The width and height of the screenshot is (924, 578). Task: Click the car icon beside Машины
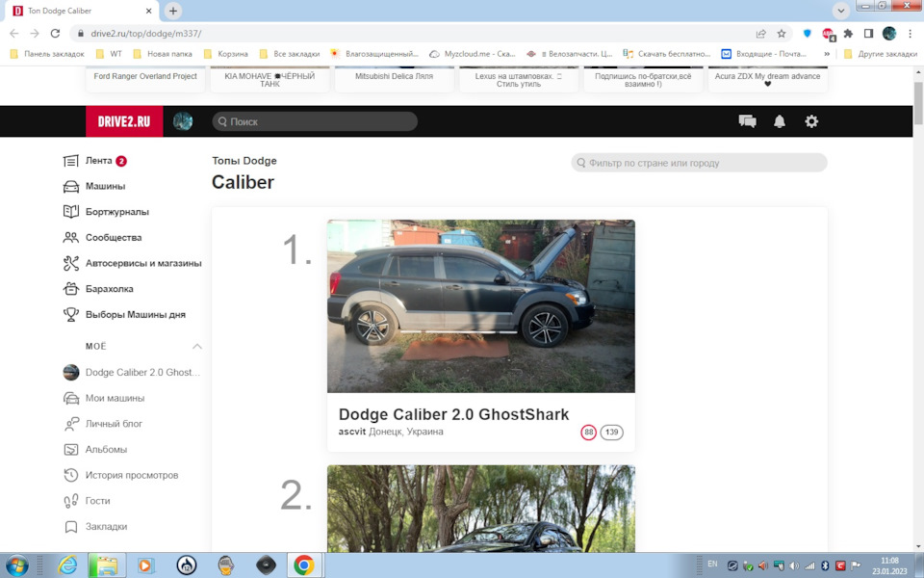point(70,186)
